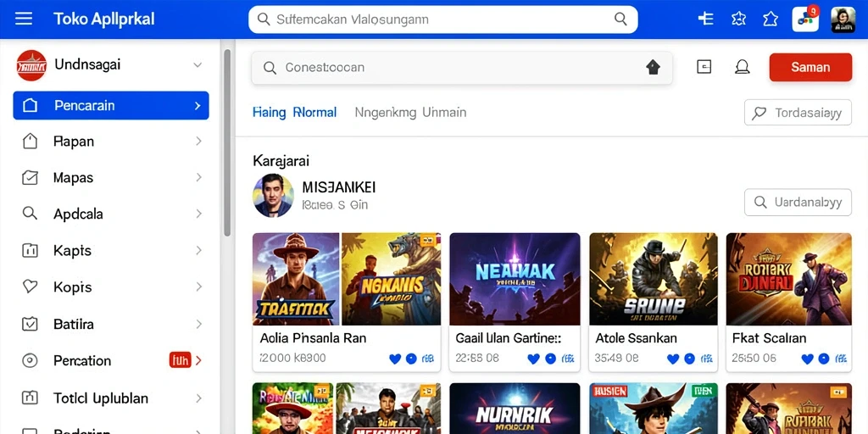
Task: Expand the Kopis chevron
Action: pyautogui.click(x=198, y=287)
